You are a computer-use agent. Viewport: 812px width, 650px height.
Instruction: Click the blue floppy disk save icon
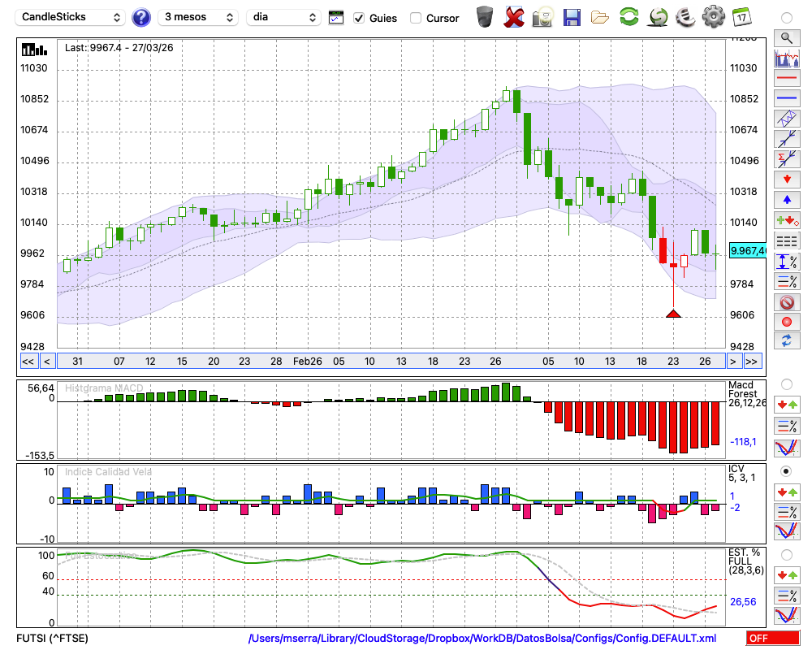coord(571,17)
